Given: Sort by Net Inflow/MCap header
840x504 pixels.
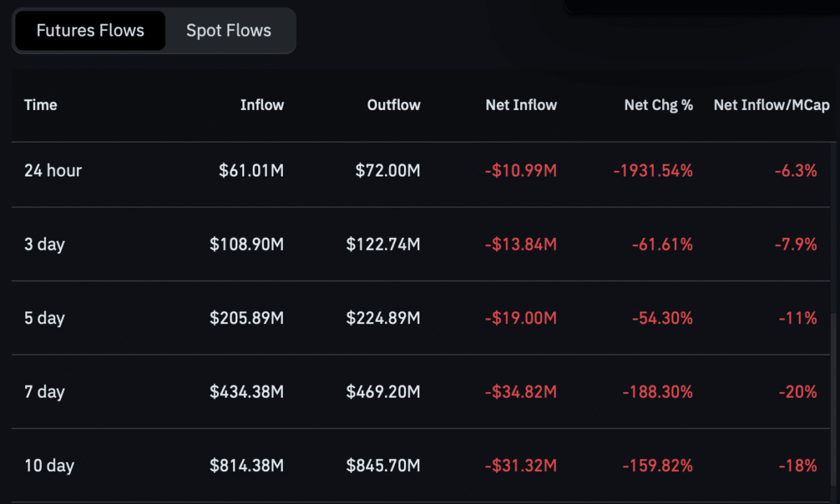Looking at the screenshot, I should [771, 105].
